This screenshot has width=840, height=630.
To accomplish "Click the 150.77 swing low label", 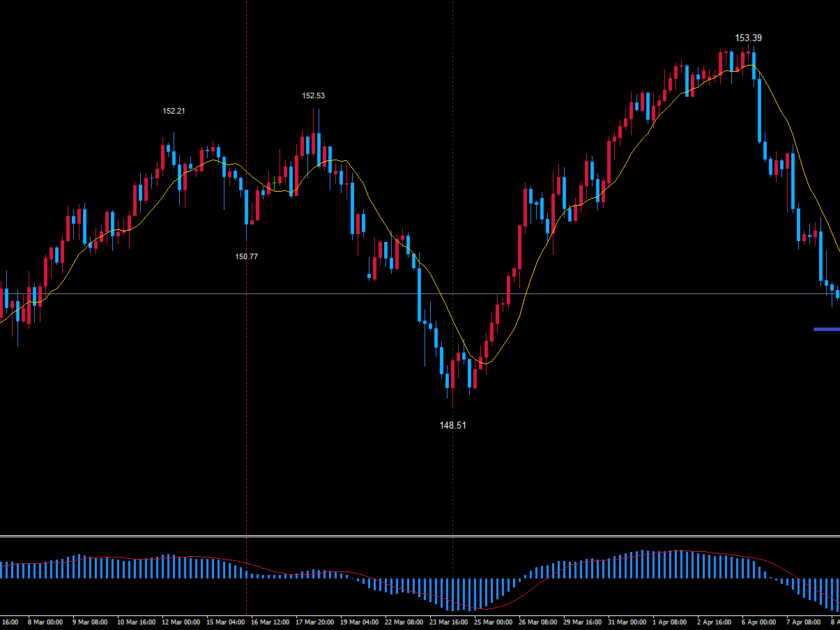I will 246,257.
